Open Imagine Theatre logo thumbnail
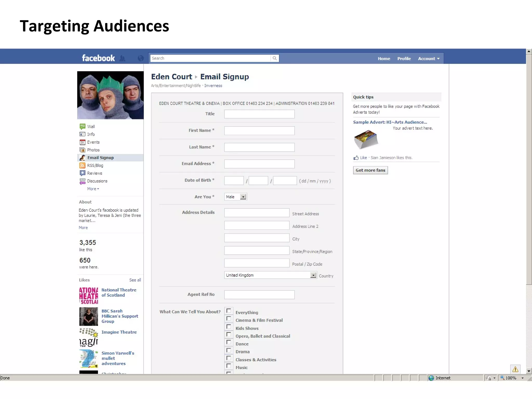This screenshot has height=399, width=532. click(89, 337)
